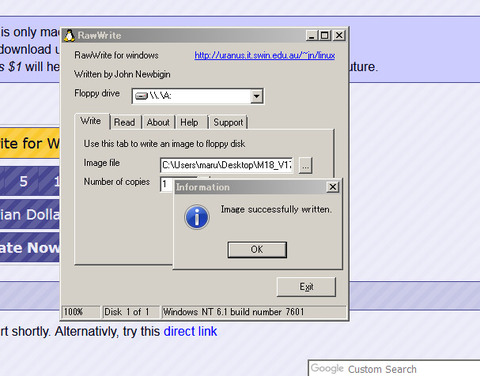
Task: Click the floppy drive icon in combo box
Action: tap(141, 96)
